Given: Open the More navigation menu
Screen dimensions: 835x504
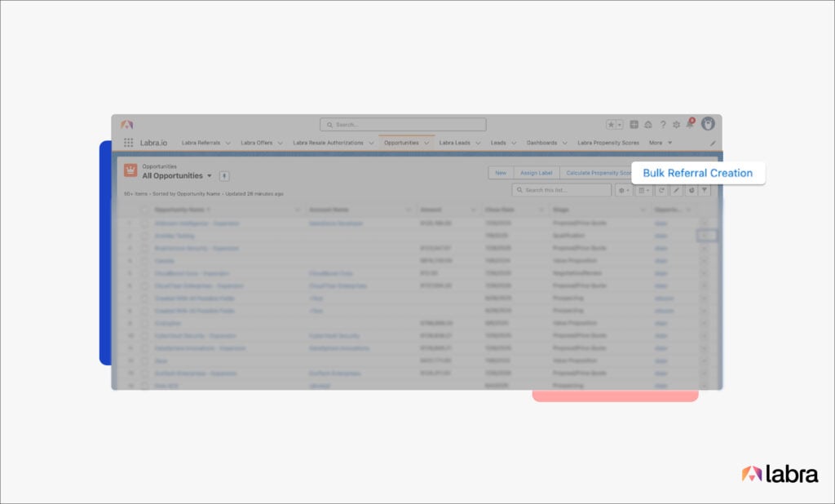Looking at the screenshot, I should tap(660, 143).
